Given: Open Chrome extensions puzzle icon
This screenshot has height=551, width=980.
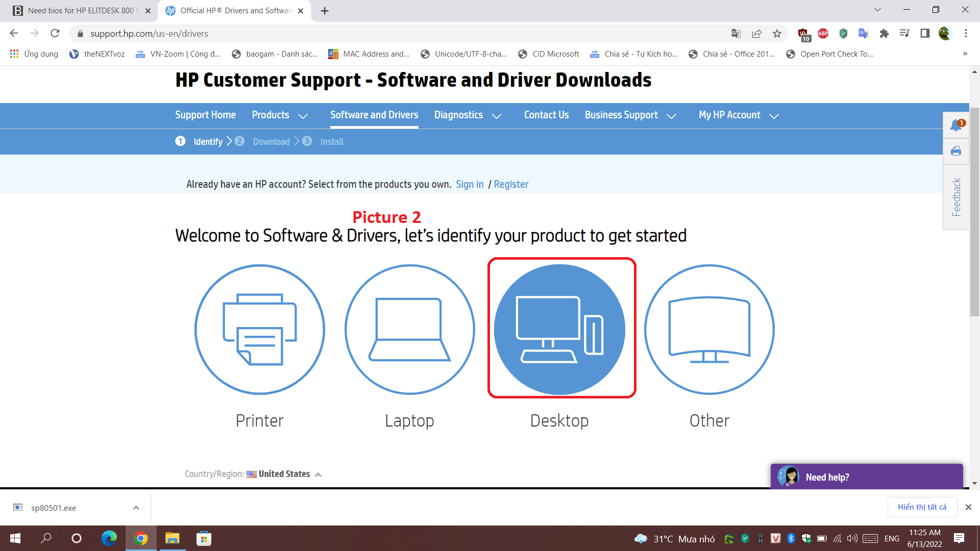Looking at the screenshot, I should click(884, 34).
